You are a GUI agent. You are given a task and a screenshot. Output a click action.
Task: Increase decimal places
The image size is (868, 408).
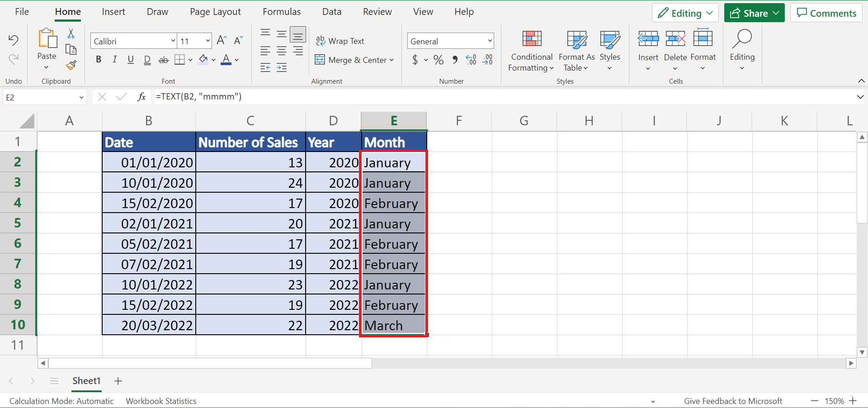tap(471, 60)
